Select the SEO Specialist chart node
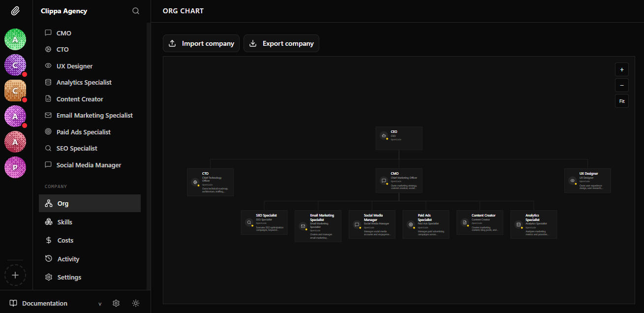Image resolution: width=644 pixels, height=313 pixels. (x=264, y=222)
